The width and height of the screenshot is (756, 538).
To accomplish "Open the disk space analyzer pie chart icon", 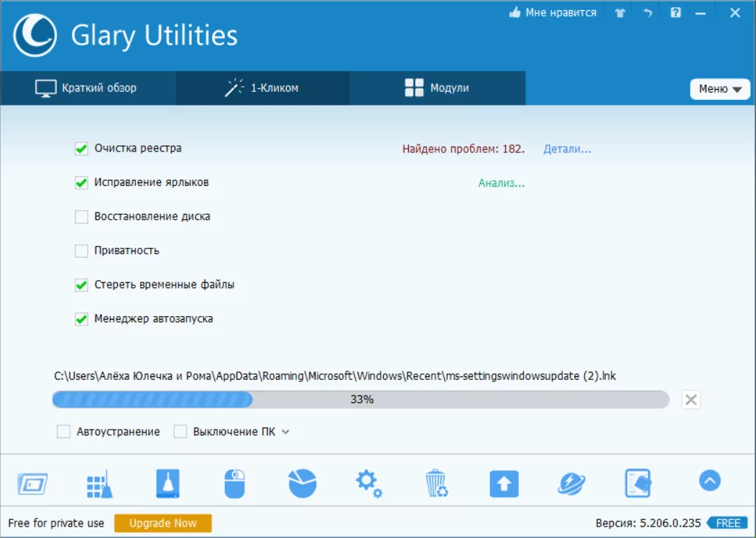I will point(303,483).
